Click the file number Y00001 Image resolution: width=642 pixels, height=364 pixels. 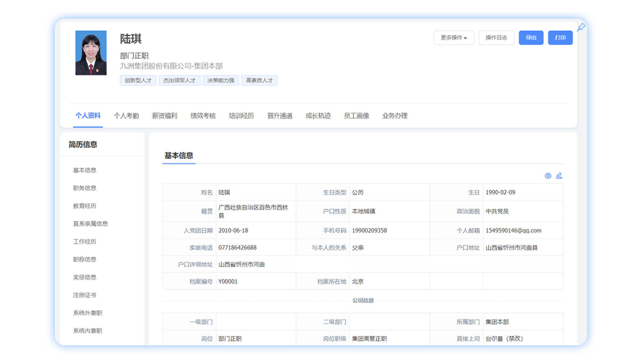pyautogui.click(x=228, y=282)
